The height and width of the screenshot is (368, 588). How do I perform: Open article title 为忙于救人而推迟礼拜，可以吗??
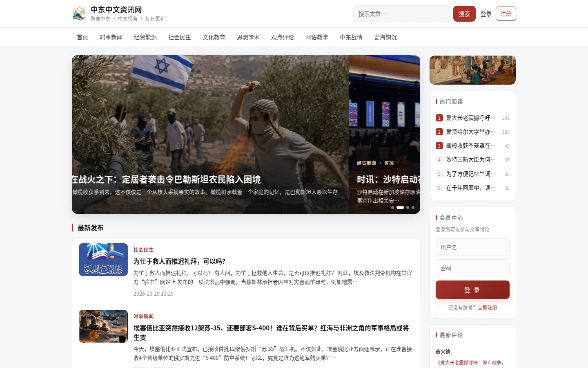[x=180, y=261]
